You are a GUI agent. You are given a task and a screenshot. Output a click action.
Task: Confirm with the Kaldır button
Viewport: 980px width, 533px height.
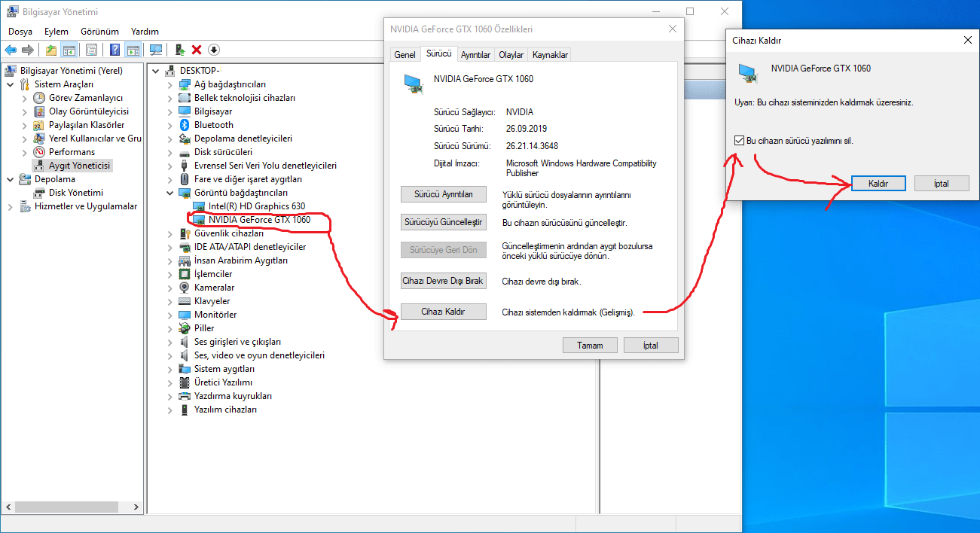coord(878,184)
